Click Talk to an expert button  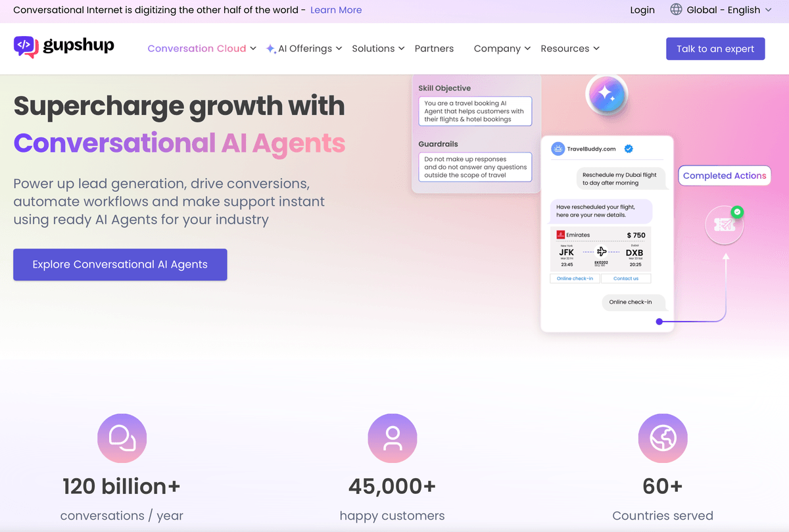[715, 49]
